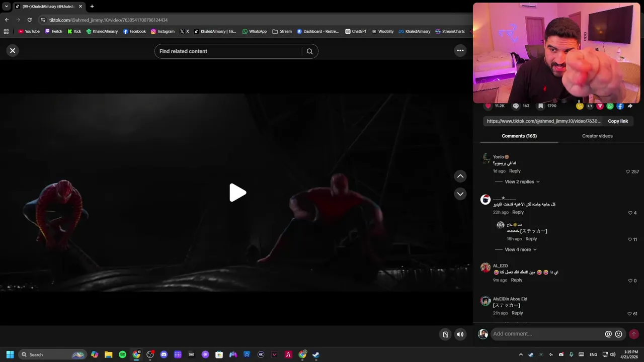The width and height of the screenshot is (644, 362).
Task: Send to friends with red paper-plane icon
Action: pos(600,106)
